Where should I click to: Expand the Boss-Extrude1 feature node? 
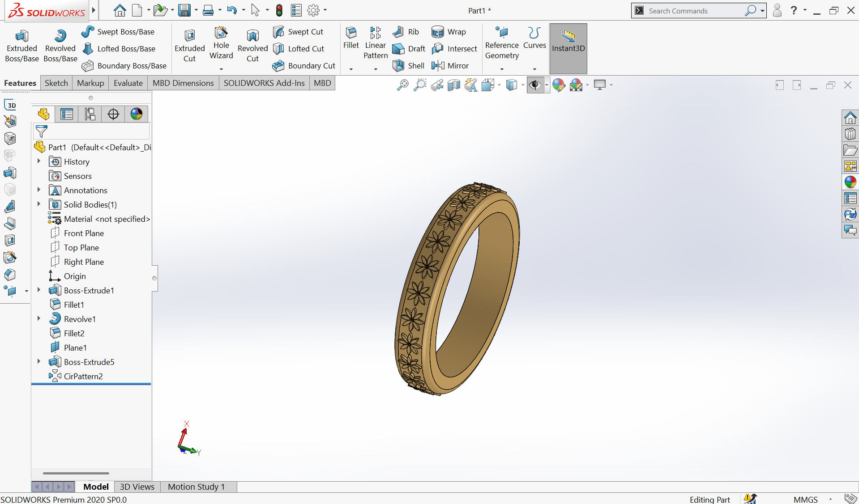39,290
